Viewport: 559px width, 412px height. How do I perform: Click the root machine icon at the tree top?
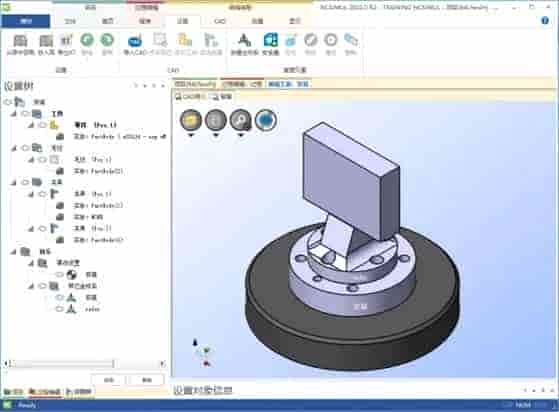20,102
